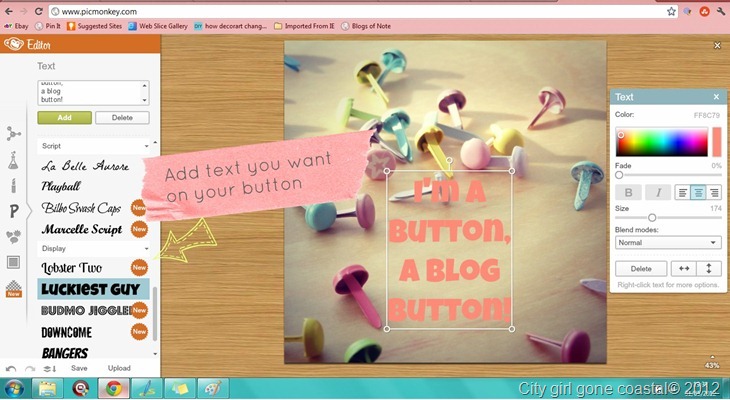Choose Budmo Jiggler font
Viewport: 730px width, 400px height.
[86, 310]
